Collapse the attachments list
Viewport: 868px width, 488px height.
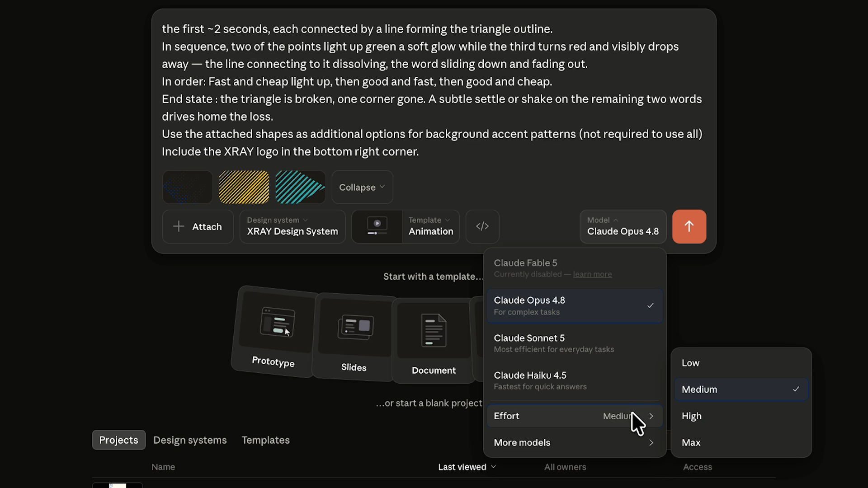[362, 187]
